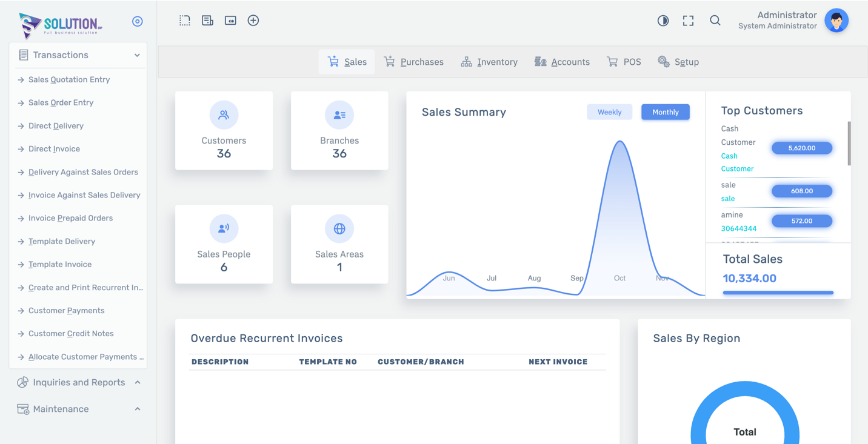This screenshot has width=868, height=444.
Task: Click the 608.00 sale badge
Action: [x=802, y=191]
